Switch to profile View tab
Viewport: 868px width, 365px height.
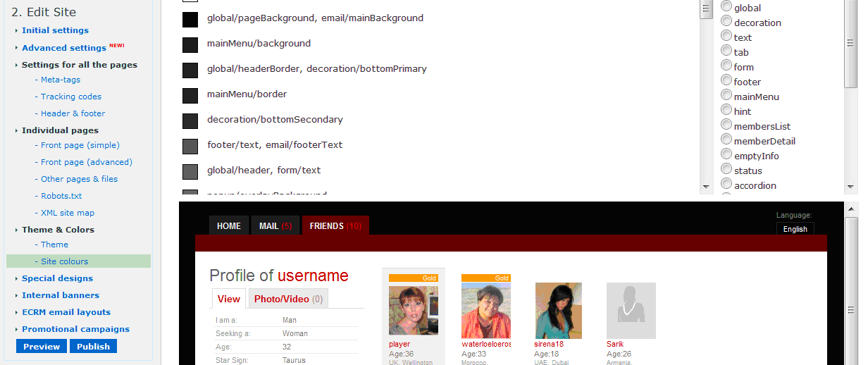click(229, 299)
